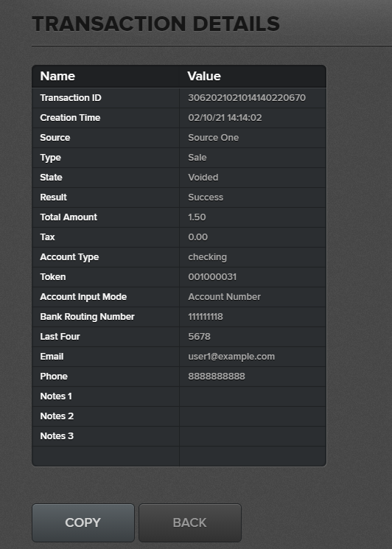The height and width of the screenshot is (549, 392).
Task: Select the Source One value cell
Action: (x=253, y=138)
